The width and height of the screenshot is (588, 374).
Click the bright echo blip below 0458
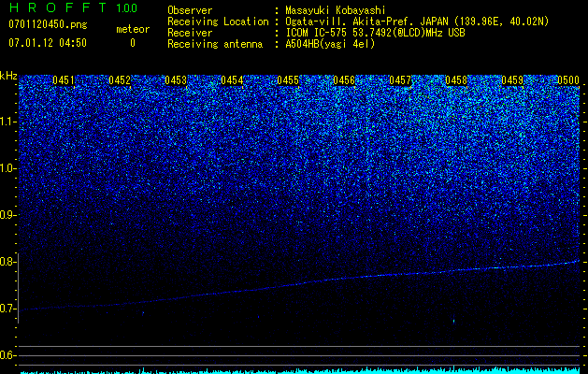[453, 320]
